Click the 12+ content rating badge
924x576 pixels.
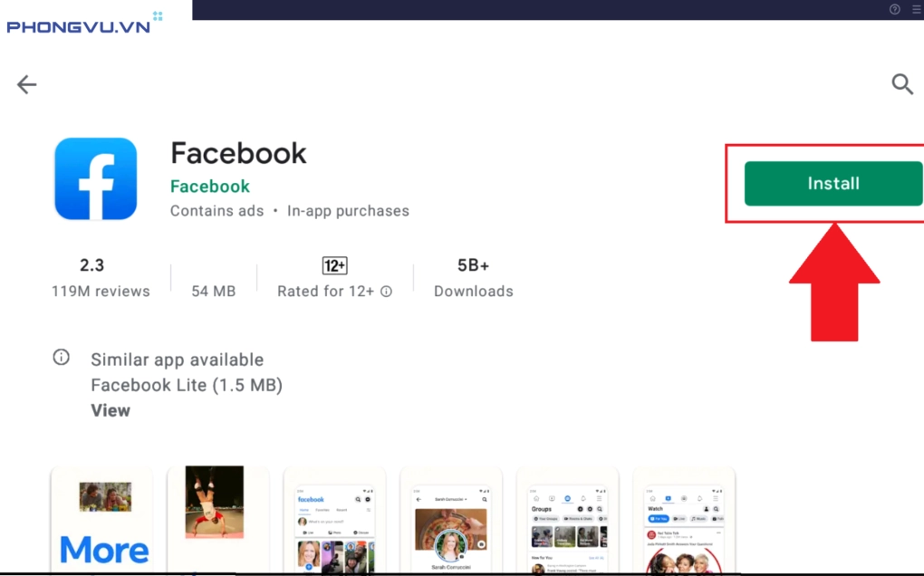coord(333,265)
